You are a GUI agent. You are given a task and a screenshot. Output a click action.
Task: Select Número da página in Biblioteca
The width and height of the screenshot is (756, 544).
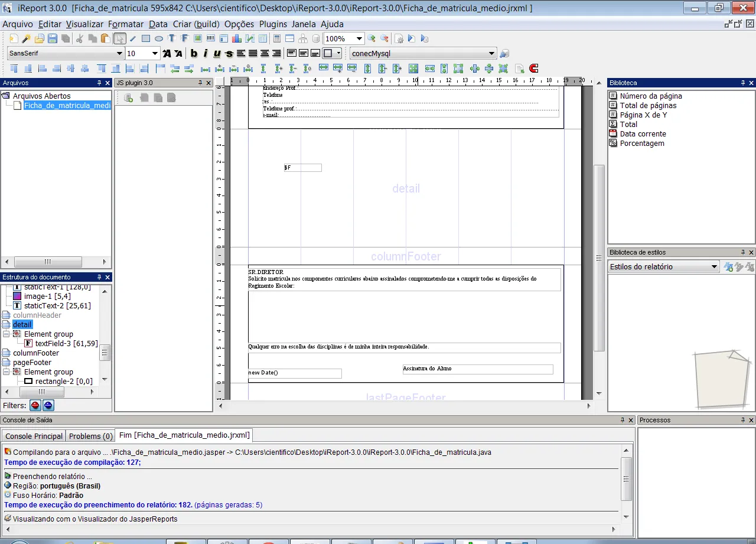pos(650,96)
